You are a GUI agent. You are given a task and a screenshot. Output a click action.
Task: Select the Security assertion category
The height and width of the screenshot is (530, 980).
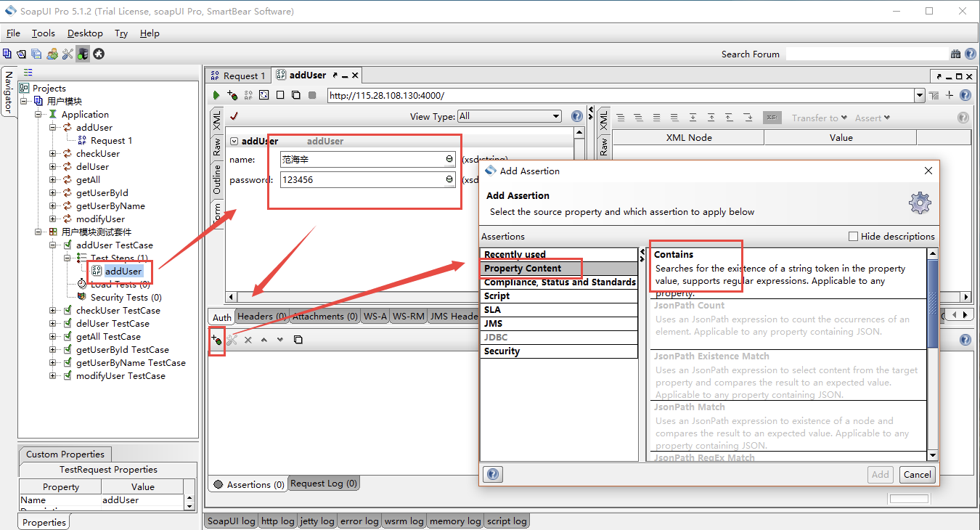[x=559, y=351]
